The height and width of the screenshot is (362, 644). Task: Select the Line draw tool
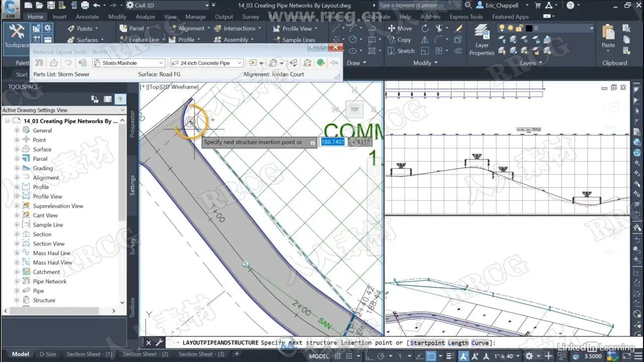pyautogui.click(x=336, y=28)
